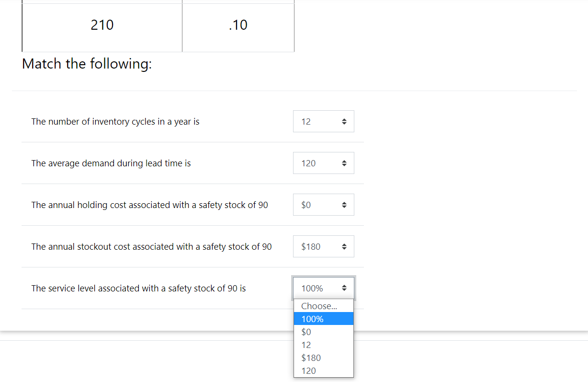This screenshot has height=382, width=588.
Task: Select 100% from the open dropdown list
Action: [x=312, y=319]
